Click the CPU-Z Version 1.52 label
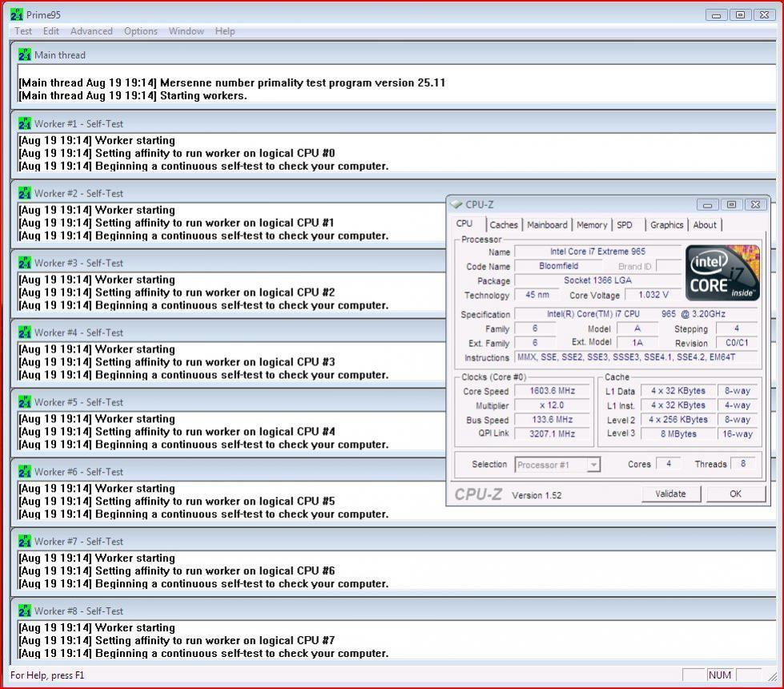The image size is (784, 689). point(537,495)
